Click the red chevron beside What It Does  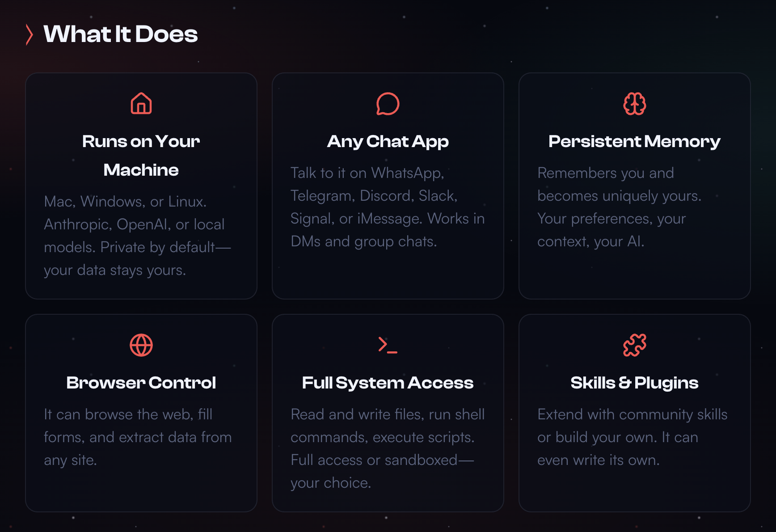[30, 34]
